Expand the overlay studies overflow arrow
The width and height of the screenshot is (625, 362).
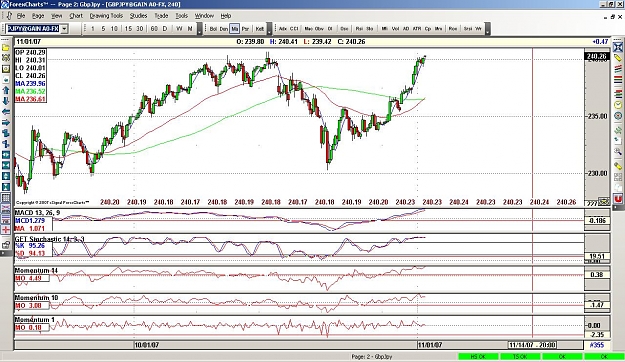coord(269,30)
